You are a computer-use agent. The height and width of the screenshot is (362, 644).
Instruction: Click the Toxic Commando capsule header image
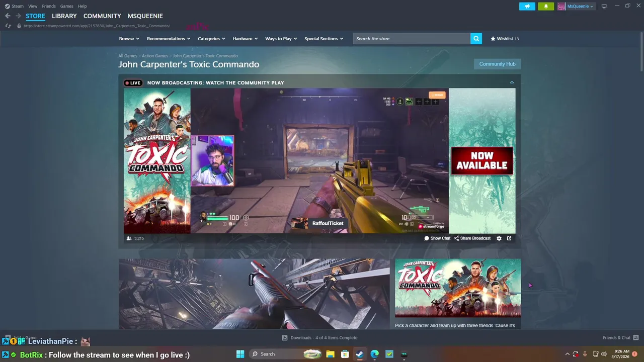(x=458, y=288)
